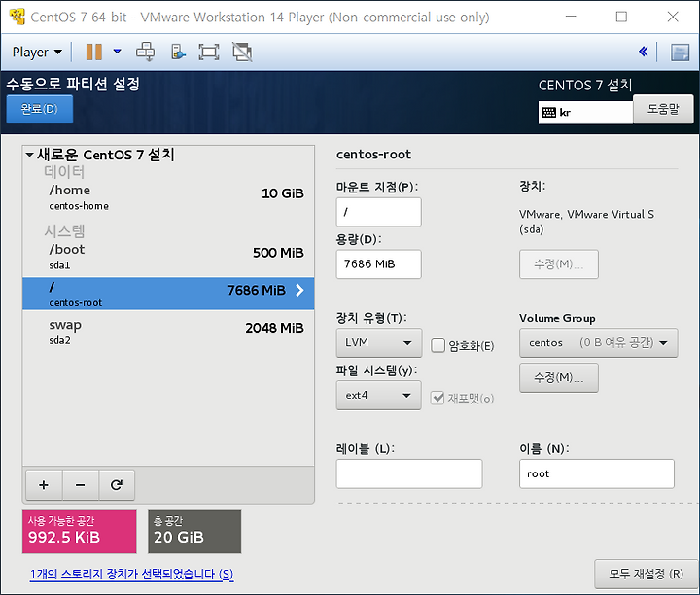The height and width of the screenshot is (595, 700).
Task: Click the 모두 재설정(R) reset all button
Action: (646, 574)
